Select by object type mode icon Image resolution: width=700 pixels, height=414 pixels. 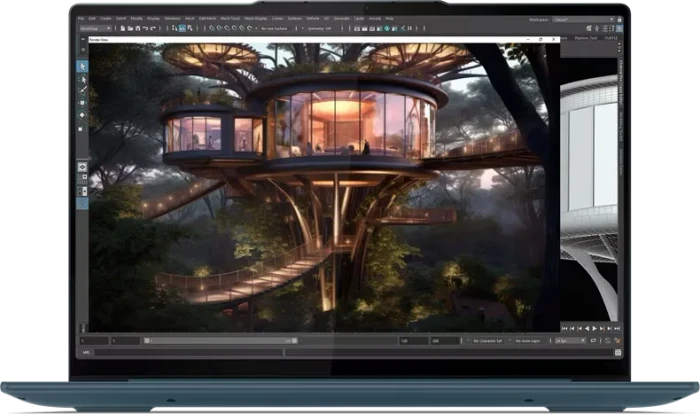click(x=182, y=29)
